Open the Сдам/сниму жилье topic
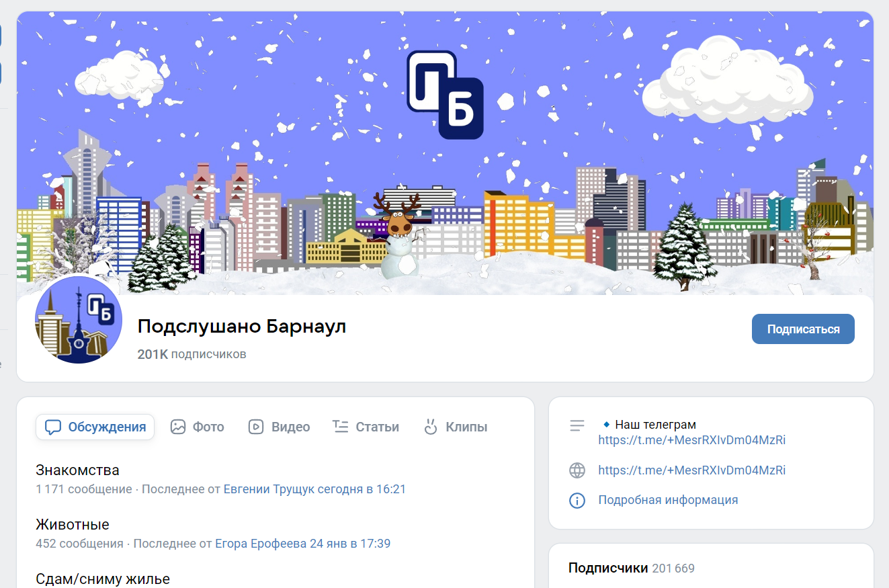889x588 pixels. point(103,579)
